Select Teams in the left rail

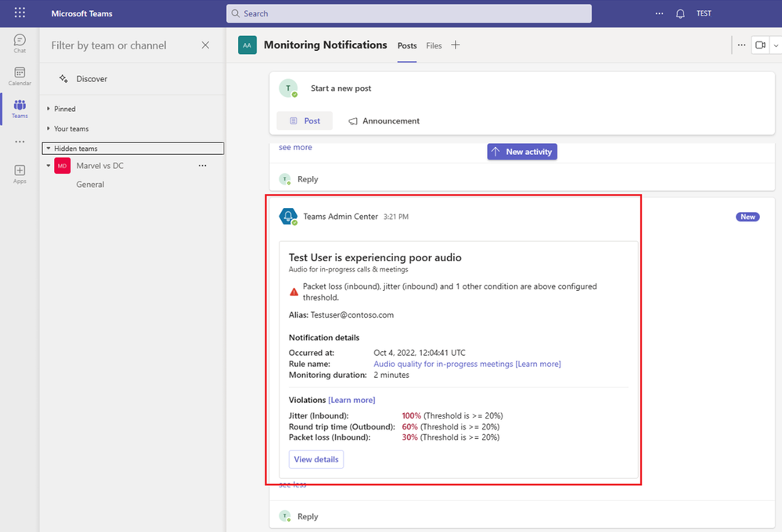20,109
